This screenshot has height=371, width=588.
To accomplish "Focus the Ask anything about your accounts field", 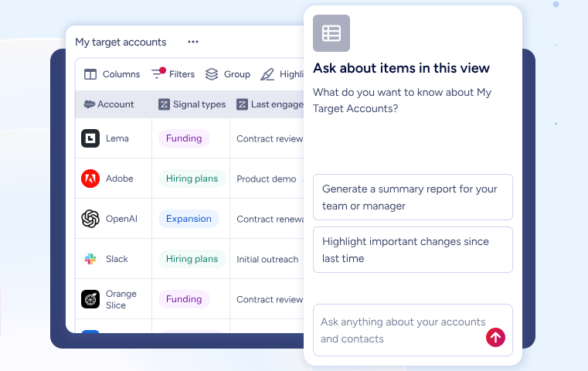I will 413,330.
